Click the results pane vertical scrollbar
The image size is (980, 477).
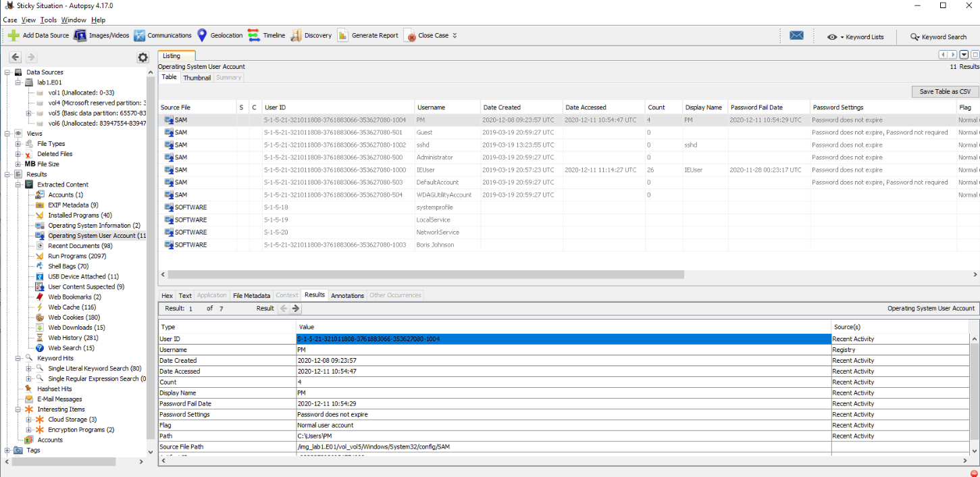(975, 392)
